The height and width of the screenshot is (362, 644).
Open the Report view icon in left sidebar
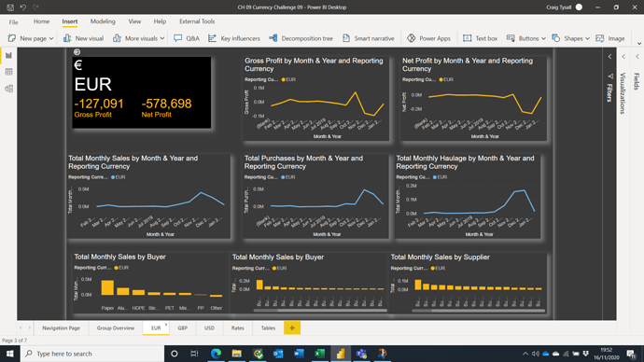8,55
